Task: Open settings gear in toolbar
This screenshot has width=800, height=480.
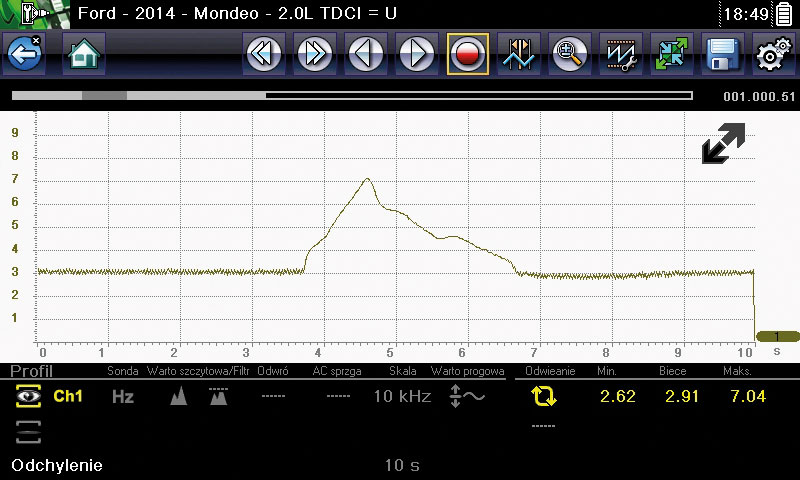Action: click(771, 54)
